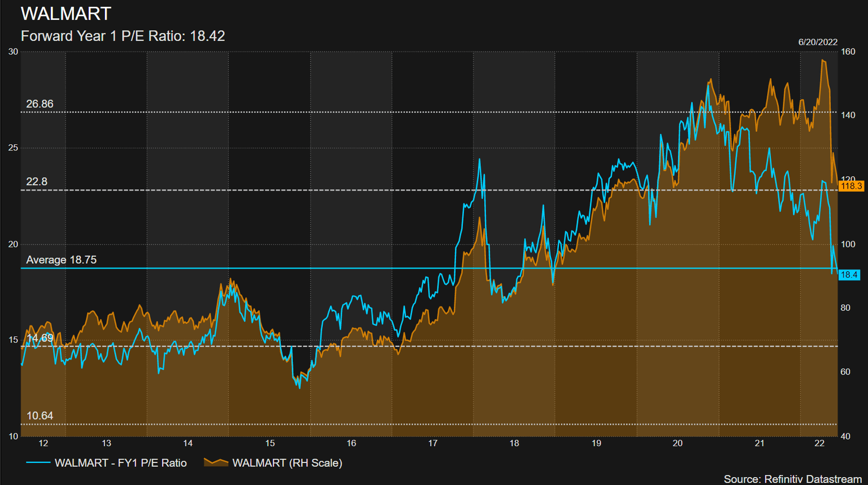The image size is (868, 485).
Task: Click the 15 tick on the left P/E axis
Action: click(13, 340)
